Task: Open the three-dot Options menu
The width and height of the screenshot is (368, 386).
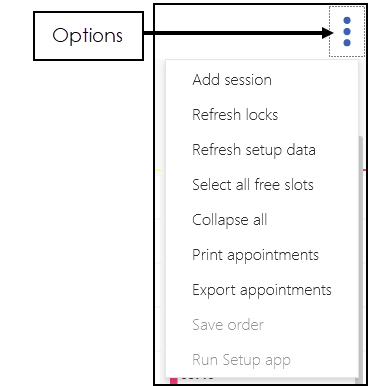Action: (347, 32)
